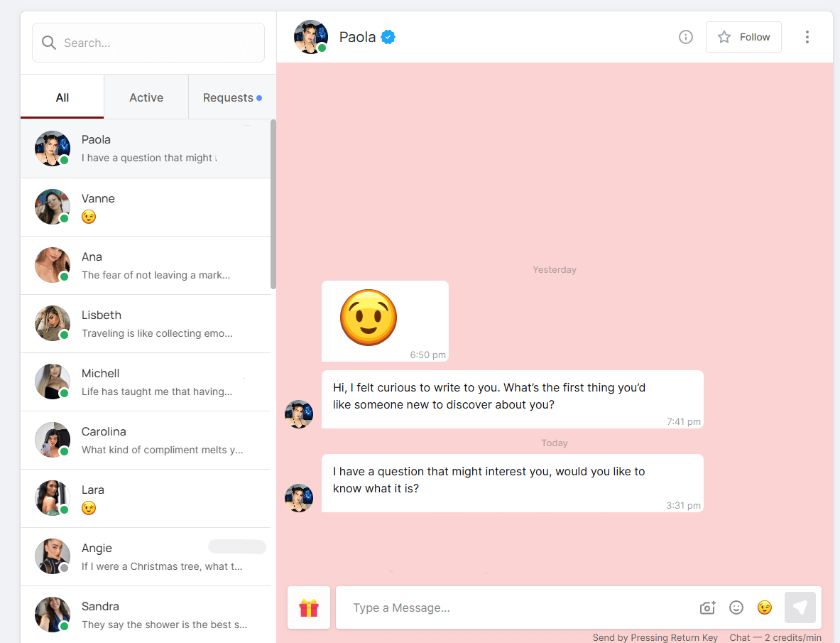Click Paola's avatar in chat header
The image size is (840, 643).
point(311,37)
